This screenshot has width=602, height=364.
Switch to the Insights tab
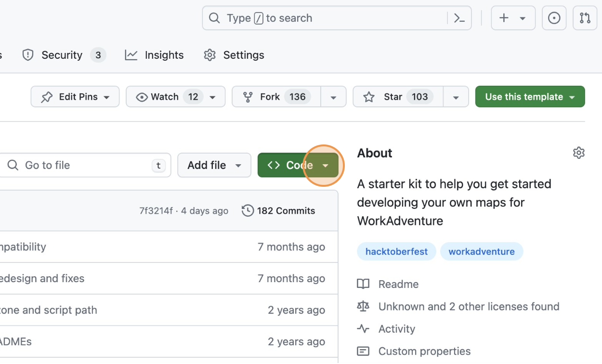point(155,55)
